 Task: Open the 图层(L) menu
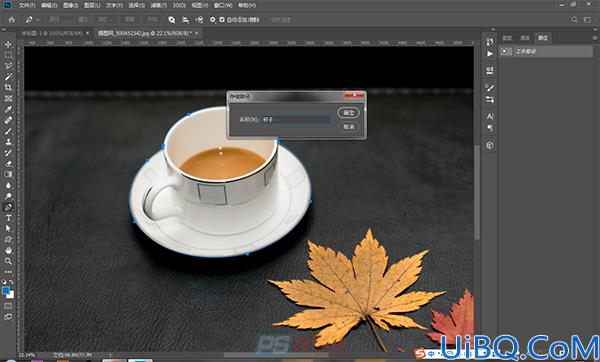tap(92, 5)
